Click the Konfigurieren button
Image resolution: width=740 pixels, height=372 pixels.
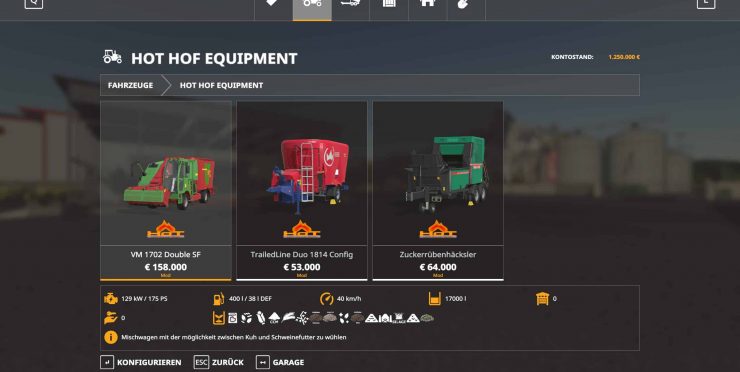click(141, 362)
